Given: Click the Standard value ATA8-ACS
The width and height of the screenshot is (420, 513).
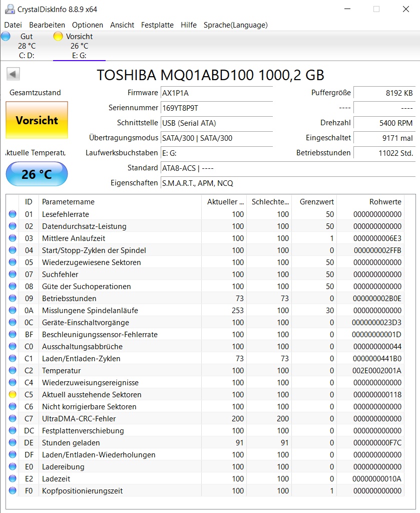Looking at the screenshot, I should 288,168.
